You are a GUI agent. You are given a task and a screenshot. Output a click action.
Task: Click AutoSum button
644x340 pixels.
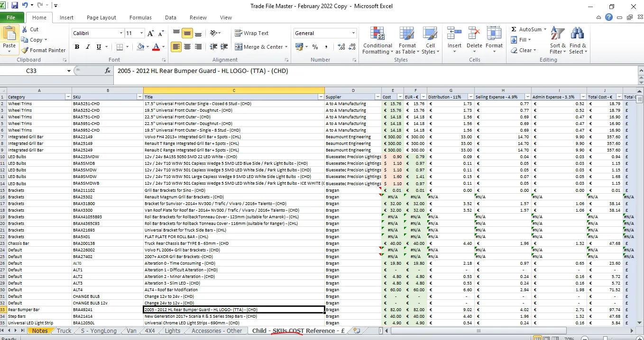tap(526, 29)
